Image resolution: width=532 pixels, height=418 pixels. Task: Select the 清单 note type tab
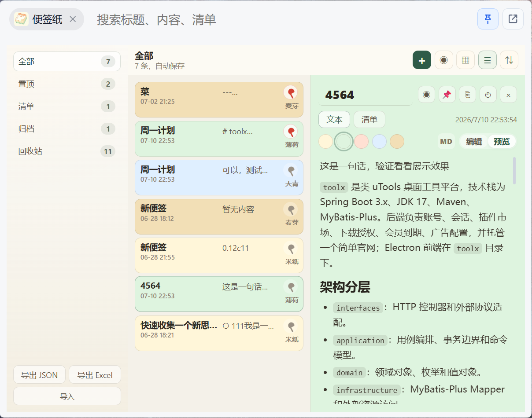click(369, 120)
